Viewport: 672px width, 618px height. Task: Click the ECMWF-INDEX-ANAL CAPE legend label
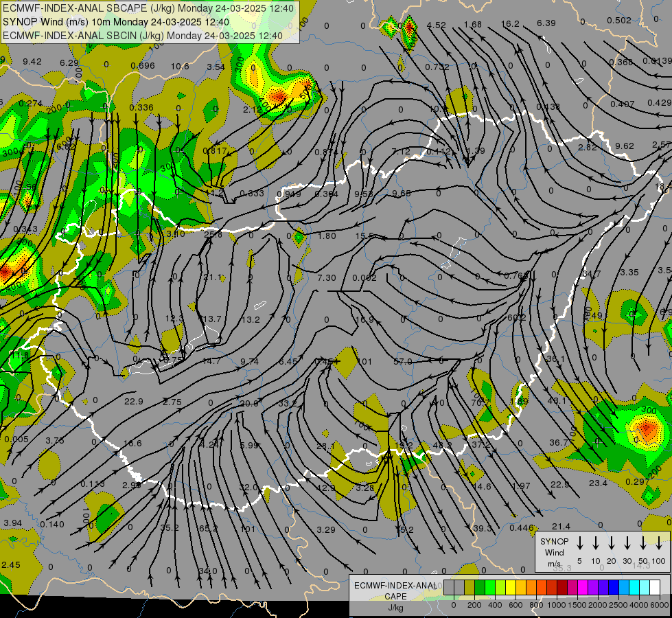(x=395, y=591)
